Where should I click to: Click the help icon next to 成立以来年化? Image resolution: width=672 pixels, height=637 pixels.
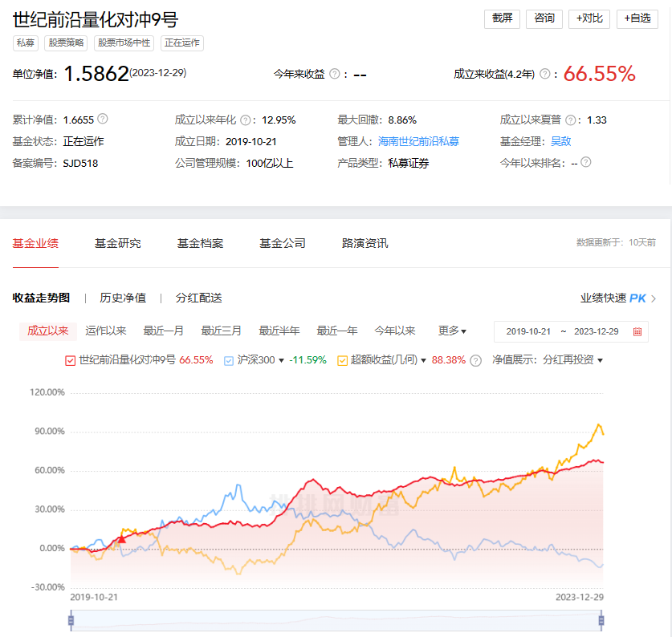coord(245,120)
